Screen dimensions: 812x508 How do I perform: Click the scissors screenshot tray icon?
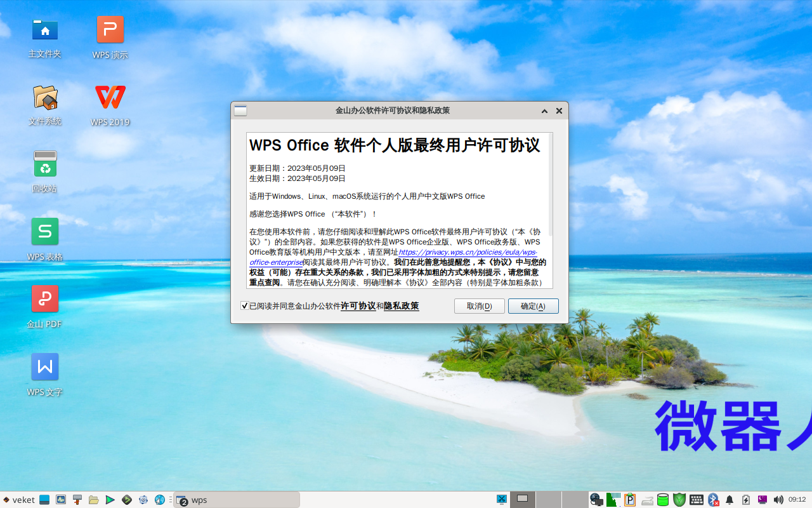[x=501, y=500]
